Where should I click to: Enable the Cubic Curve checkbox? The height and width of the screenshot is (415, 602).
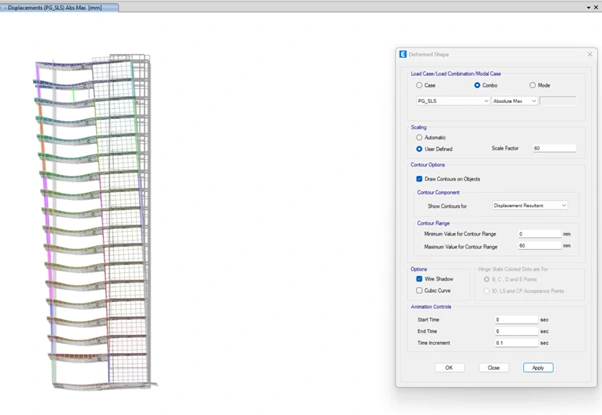(x=419, y=291)
